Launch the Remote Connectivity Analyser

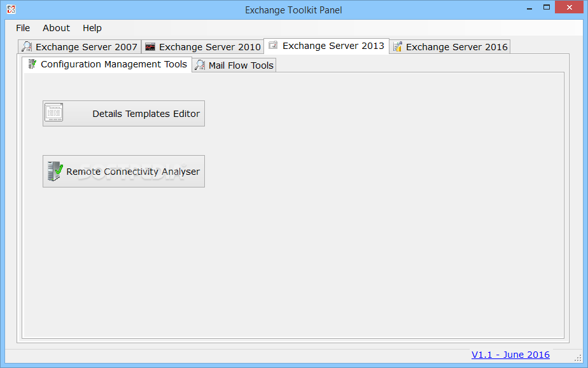coord(123,172)
